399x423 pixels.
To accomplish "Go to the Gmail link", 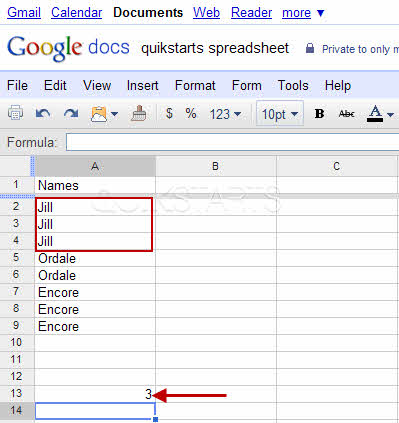I will pos(24,13).
